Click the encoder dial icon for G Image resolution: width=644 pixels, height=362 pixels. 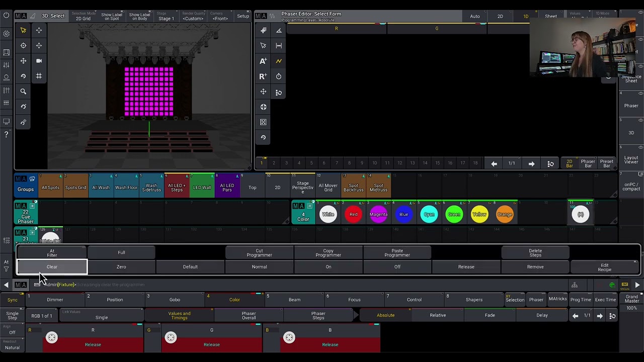(x=171, y=338)
